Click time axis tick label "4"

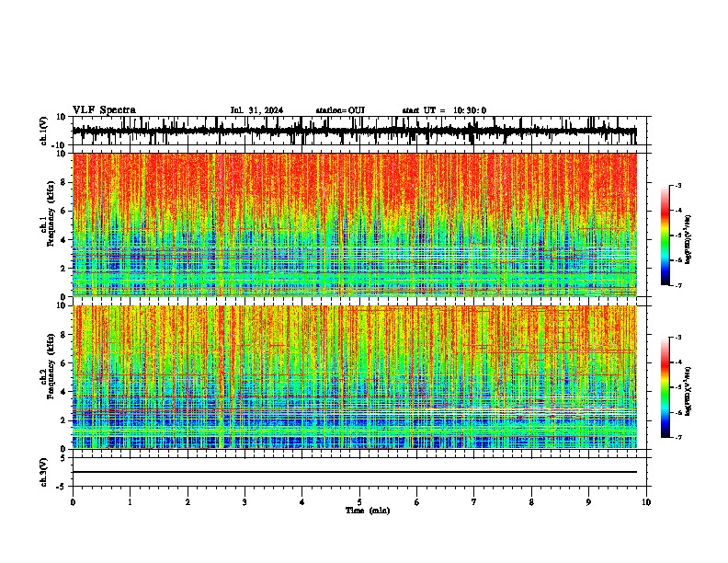(302, 502)
